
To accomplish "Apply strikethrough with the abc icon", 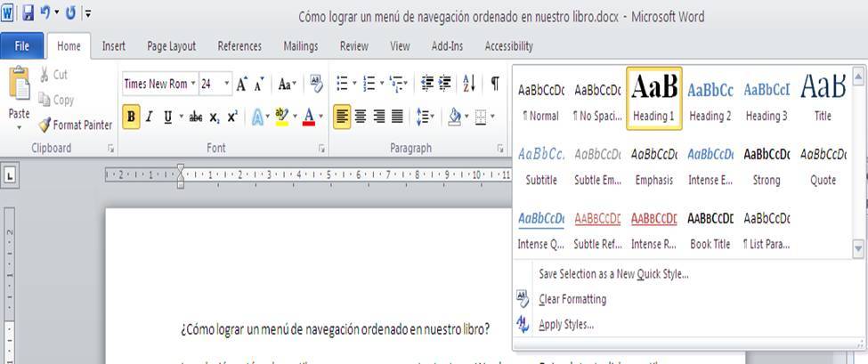I will (x=196, y=117).
